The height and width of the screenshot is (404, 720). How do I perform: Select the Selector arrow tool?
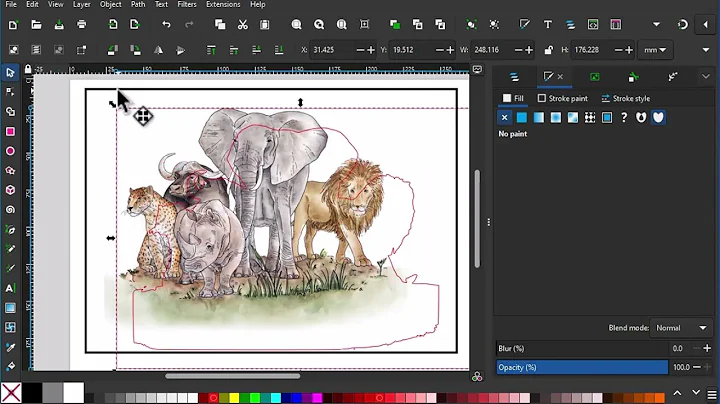click(10, 73)
